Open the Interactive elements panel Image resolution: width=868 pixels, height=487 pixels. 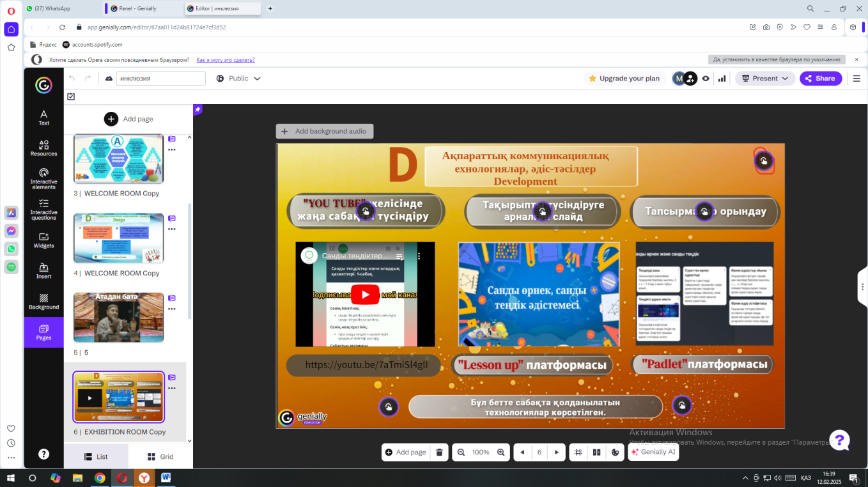click(x=43, y=178)
